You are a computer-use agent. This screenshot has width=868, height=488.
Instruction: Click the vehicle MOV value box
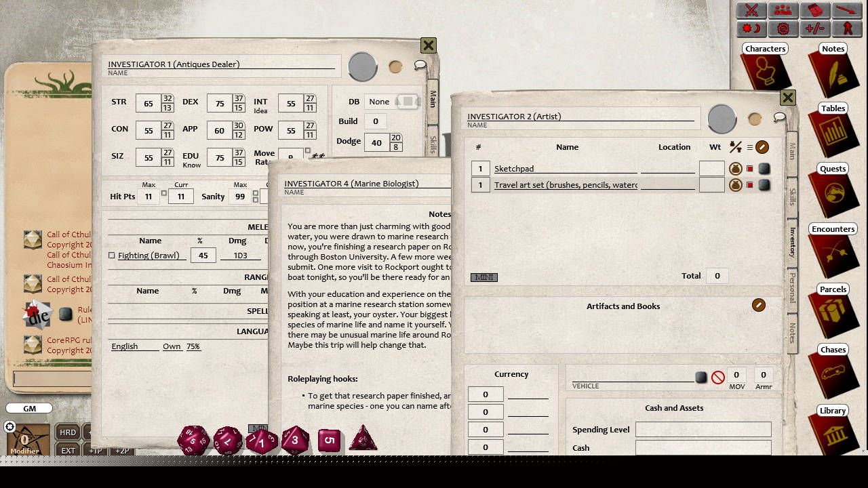pyautogui.click(x=736, y=374)
